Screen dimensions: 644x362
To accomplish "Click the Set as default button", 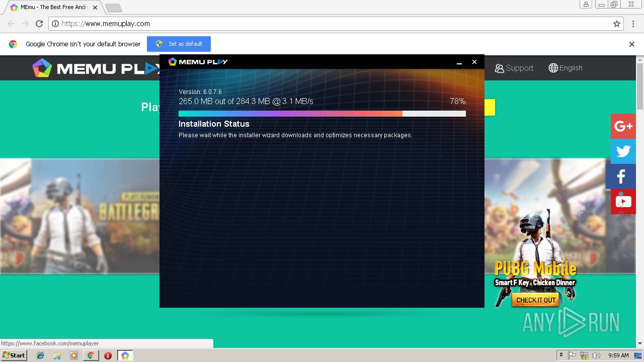I will coord(179,44).
